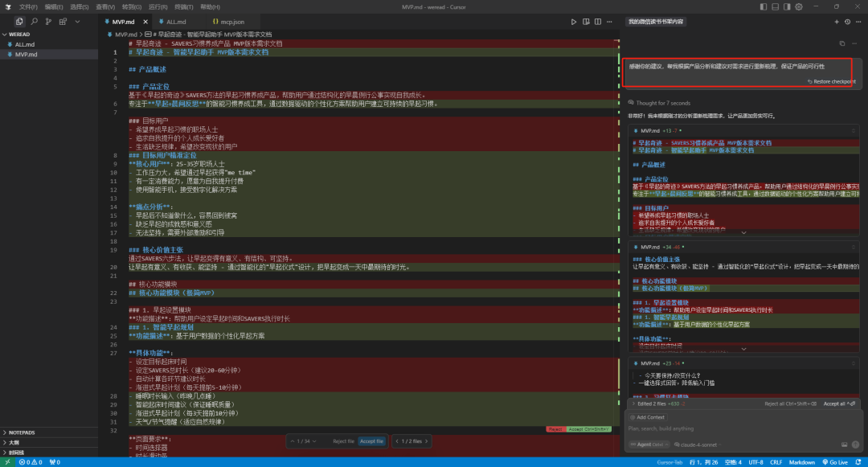This screenshot has height=467, width=868.
Task: Open ports indicator in status bar
Action: pos(55,462)
